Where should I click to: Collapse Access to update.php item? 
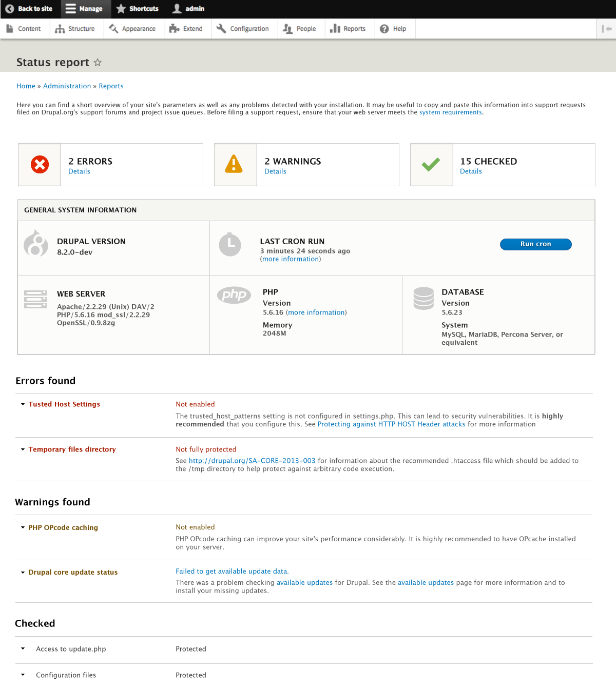point(23,649)
